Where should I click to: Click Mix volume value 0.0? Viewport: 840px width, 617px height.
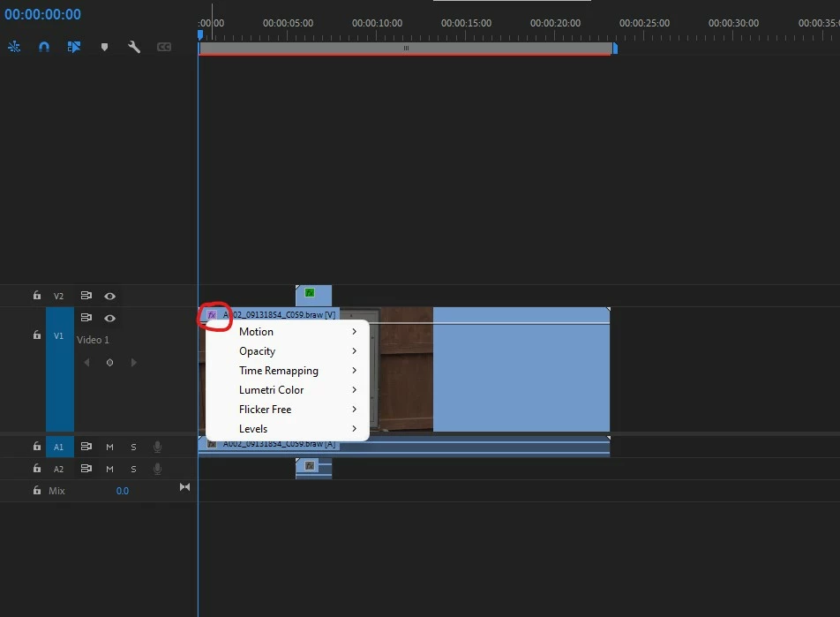[x=122, y=491]
